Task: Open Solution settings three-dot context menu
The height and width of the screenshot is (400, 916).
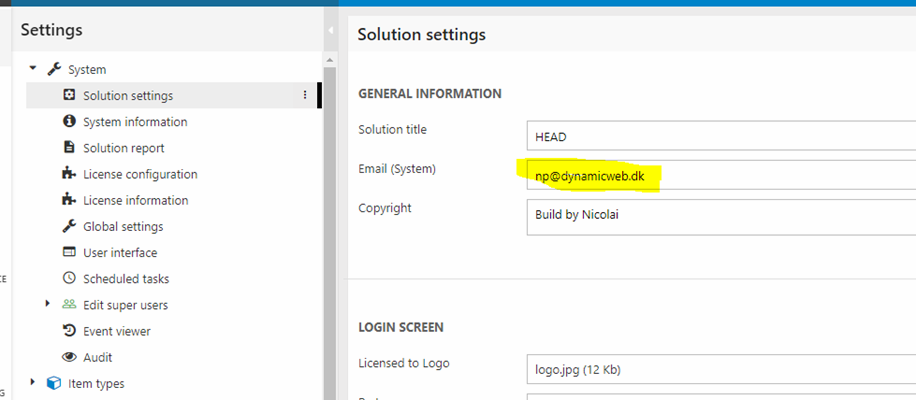Action: (304, 96)
